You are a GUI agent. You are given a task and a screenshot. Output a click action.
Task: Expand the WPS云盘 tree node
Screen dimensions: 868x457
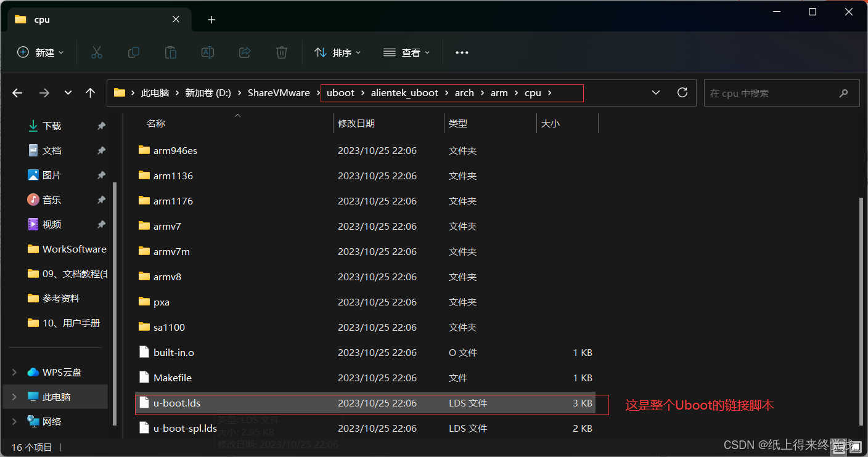(14, 372)
